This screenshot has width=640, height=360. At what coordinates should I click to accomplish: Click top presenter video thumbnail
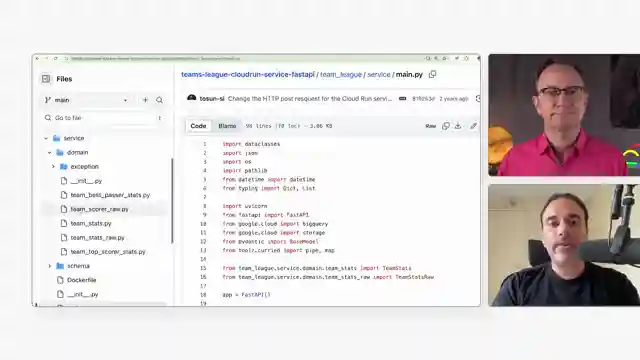click(x=564, y=115)
